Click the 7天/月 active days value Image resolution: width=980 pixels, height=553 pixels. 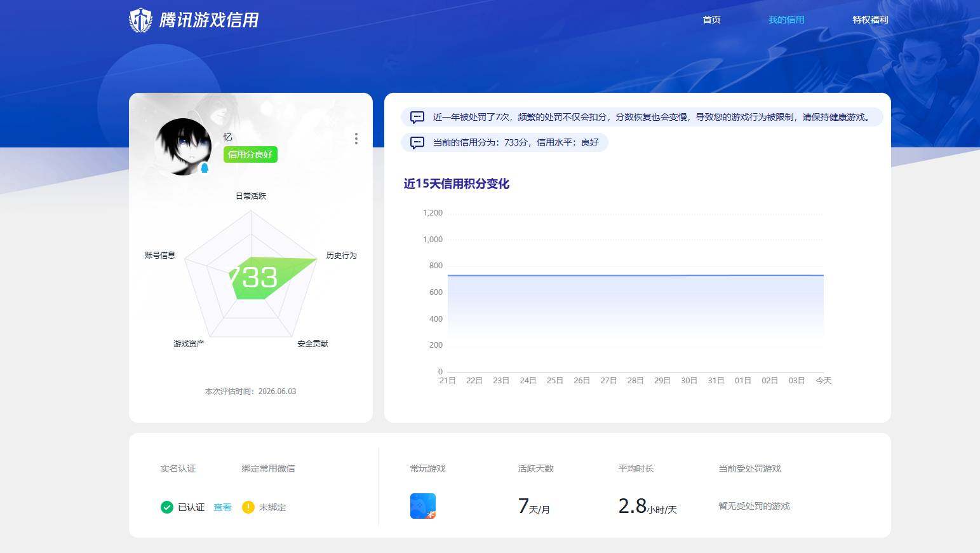pyautogui.click(x=534, y=506)
